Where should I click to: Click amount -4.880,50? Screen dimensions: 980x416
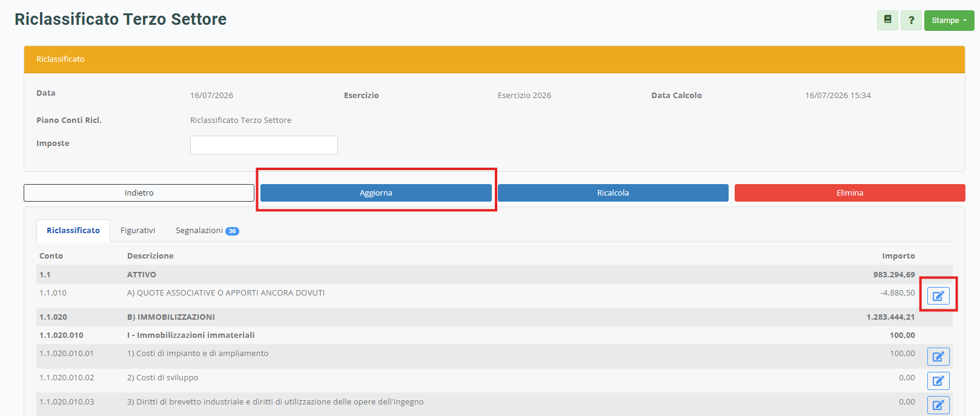point(898,293)
